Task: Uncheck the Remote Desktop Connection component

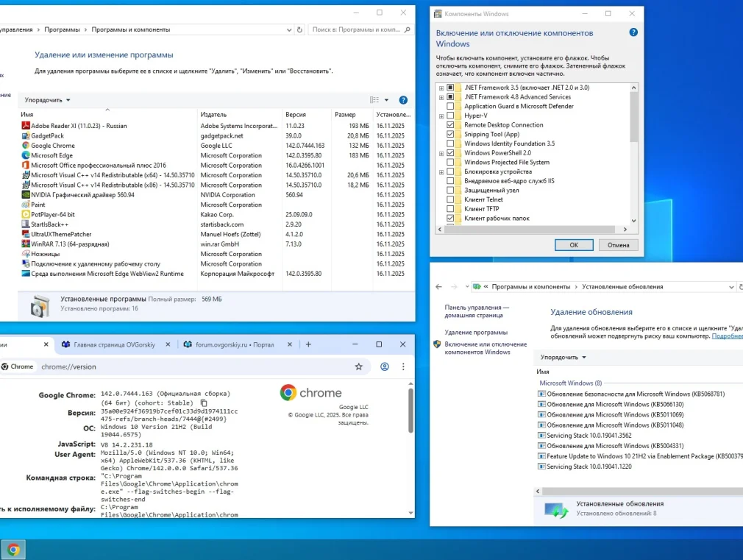Action: pyautogui.click(x=450, y=125)
